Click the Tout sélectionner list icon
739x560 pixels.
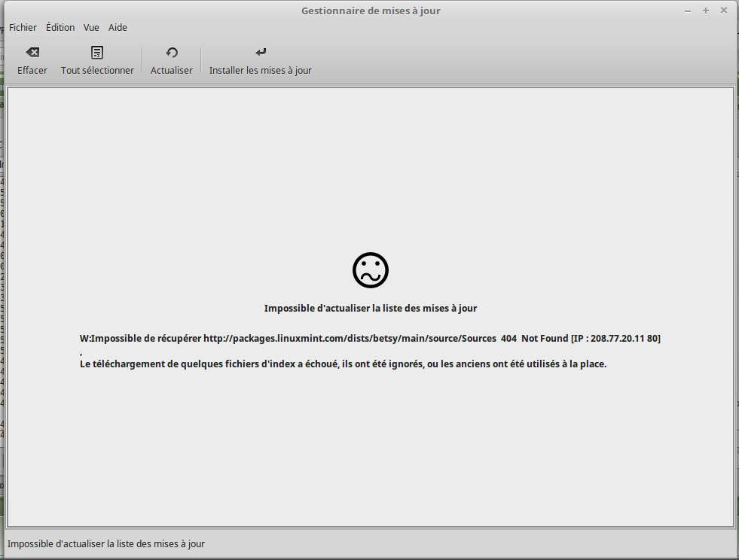click(97, 52)
